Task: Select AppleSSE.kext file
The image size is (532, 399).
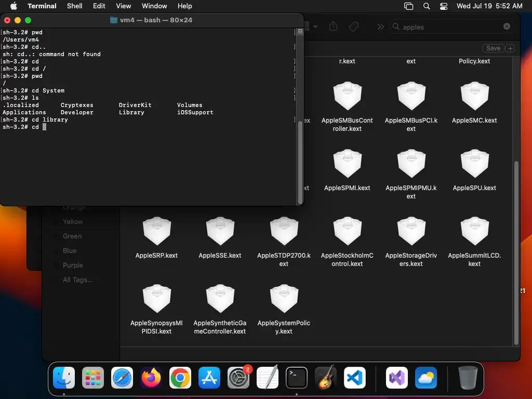Action: click(x=220, y=238)
